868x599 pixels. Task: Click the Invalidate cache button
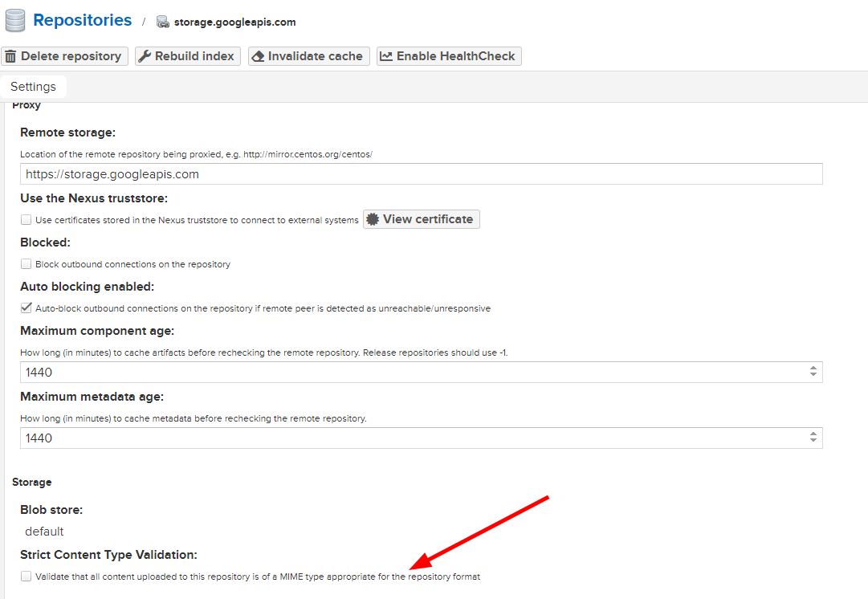[309, 56]
